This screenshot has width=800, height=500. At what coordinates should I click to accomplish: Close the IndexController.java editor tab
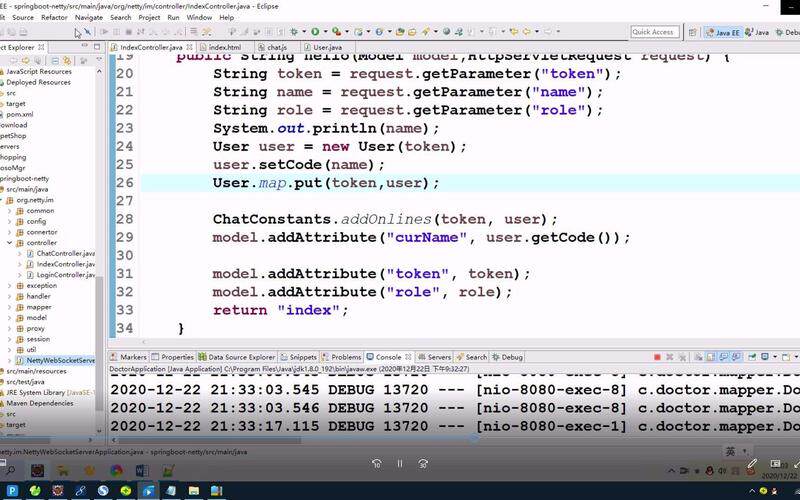pos(189,47)
